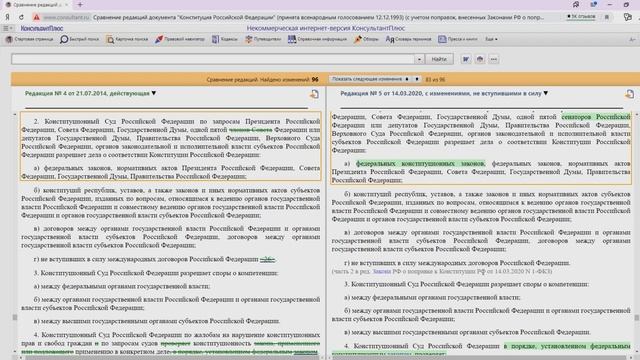The width and height of the screenshot is (640, 360).
Task: Open a new browser tab
Action: (80, 4)
